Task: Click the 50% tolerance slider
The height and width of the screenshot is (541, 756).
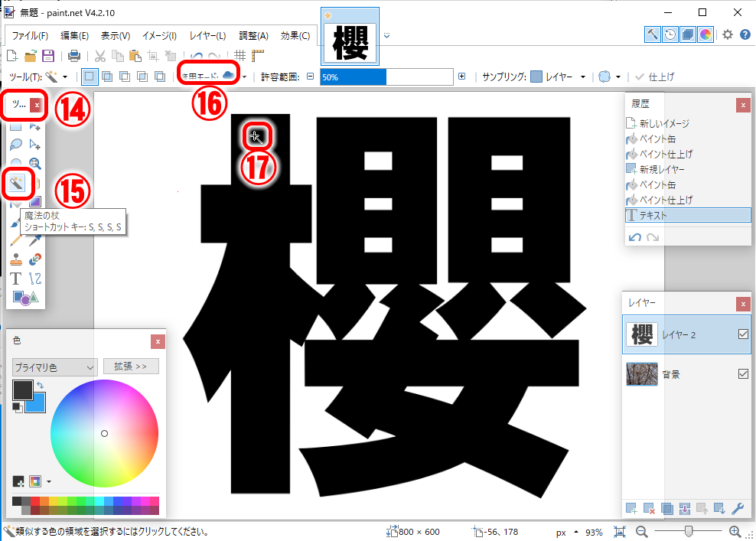Action: click(x=386, y=77)
